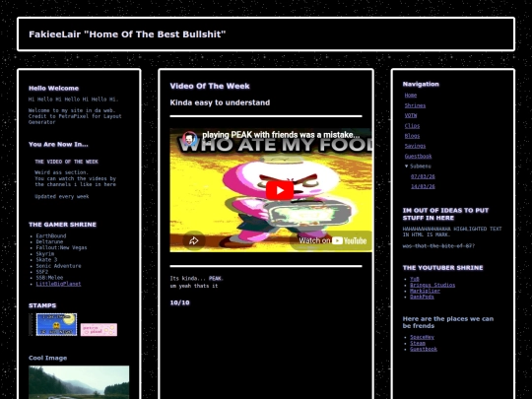Click the 'THE YOUTUBER SHRINE' heading

click(x=442, y=268)
